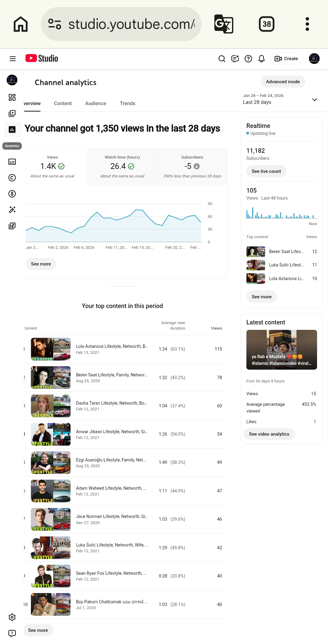Click the 1,350 views line chart
The height and width of the screenshot is (644, 328).
click(x=113, y=223)
